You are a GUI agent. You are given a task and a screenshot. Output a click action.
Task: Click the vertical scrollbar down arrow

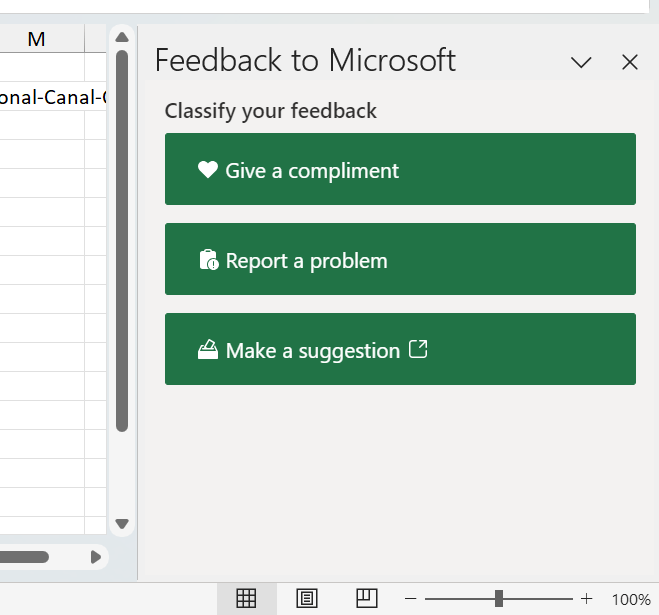(122, 524)
